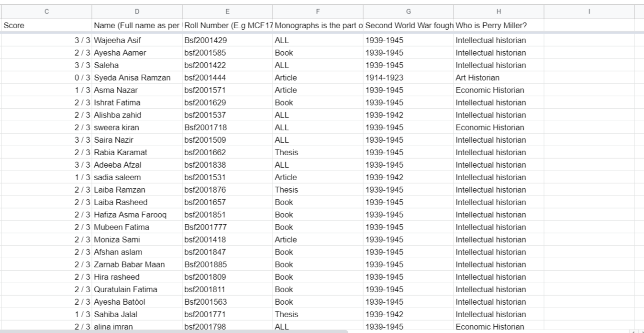Click the 'Who is Perry Miller?' header cell
Viewport: 644px width, 333px height.
(499, 25)
